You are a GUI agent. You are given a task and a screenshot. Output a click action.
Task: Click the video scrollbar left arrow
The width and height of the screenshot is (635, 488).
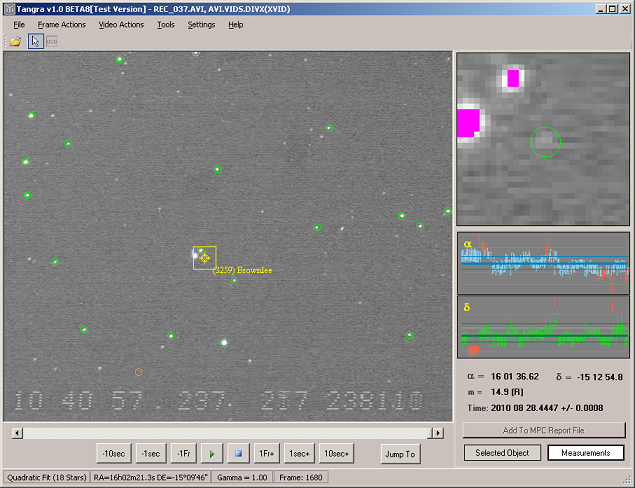click(x=17, y=433)
